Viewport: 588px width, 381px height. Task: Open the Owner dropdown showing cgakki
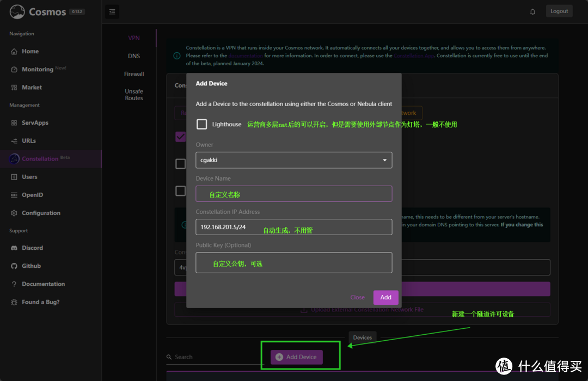click(294, 160)
